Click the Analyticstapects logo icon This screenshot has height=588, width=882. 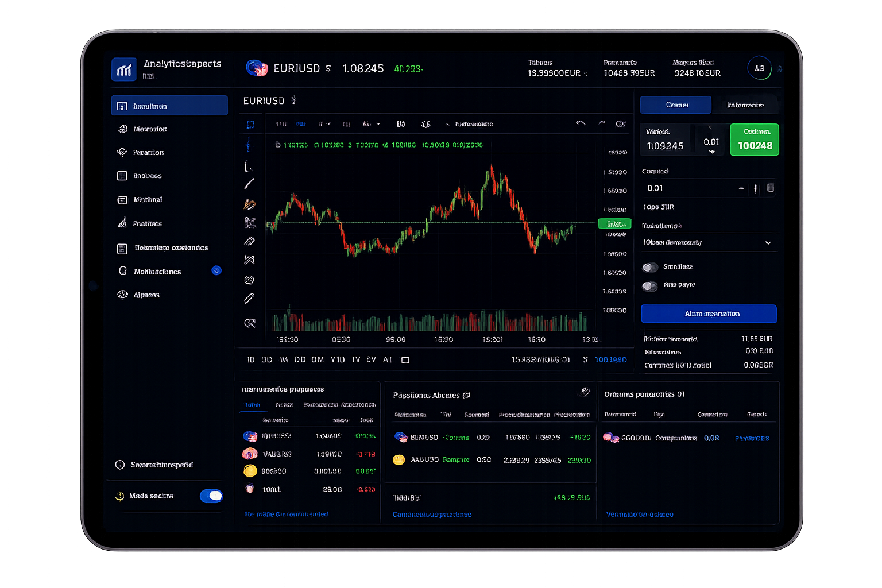coord(123,69)
